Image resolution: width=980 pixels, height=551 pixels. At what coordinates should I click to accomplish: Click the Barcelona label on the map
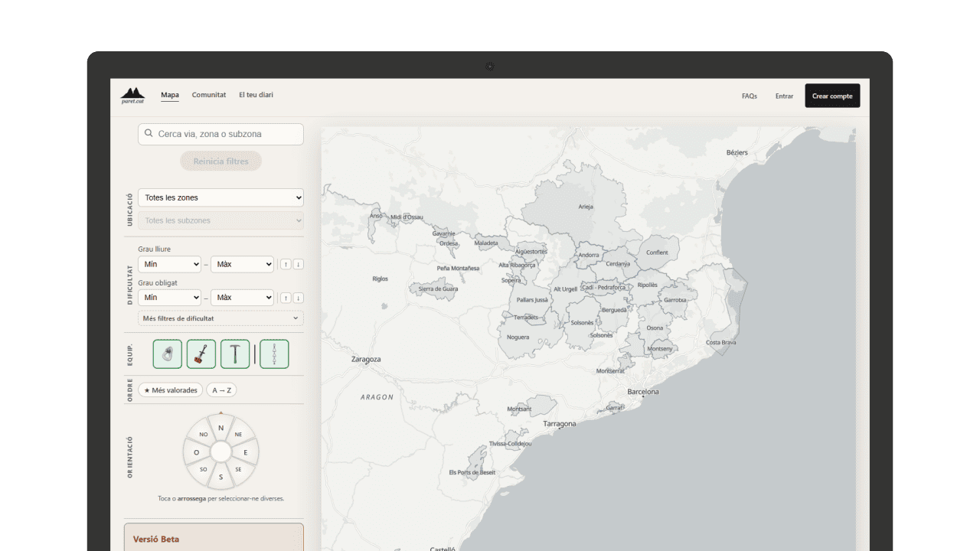tap(643, 392)
